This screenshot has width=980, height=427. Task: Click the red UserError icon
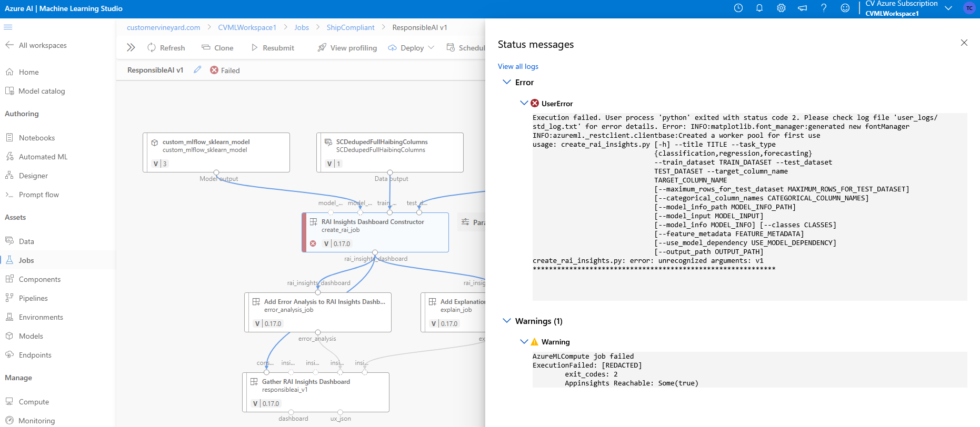click(535, 103)
